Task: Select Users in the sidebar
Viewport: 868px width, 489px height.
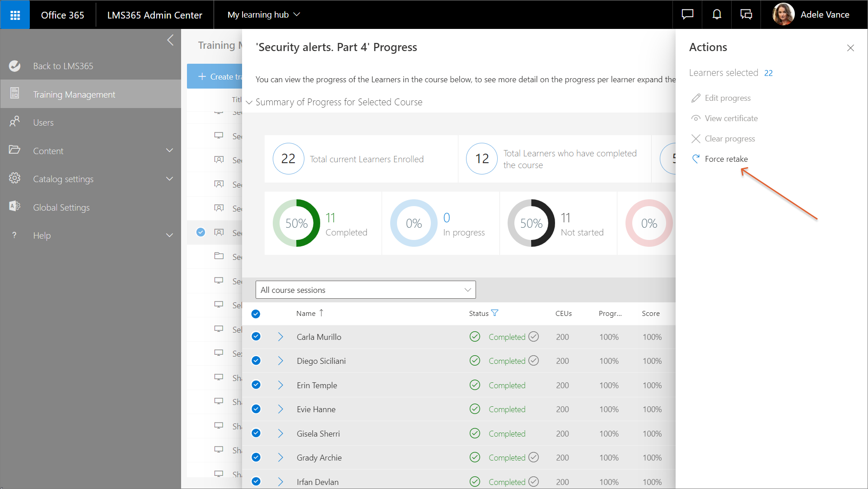Action: 43,122
